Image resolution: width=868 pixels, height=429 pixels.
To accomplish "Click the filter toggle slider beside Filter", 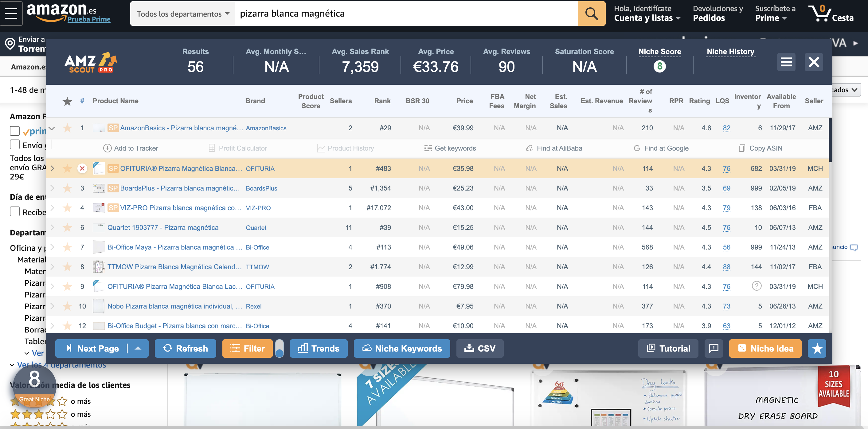I will (279, 348).
